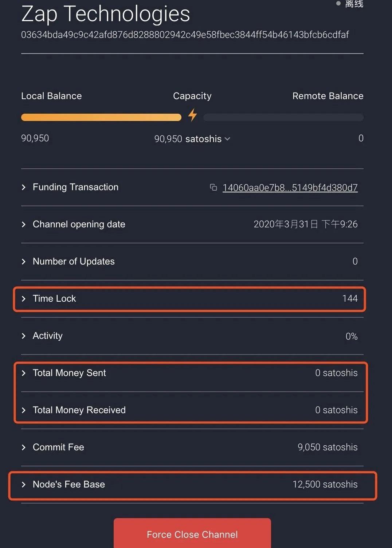392x548 pixels.
Task: Click the Node's Fee Base value 12,500 satoshis
Action: coord(325,484)
